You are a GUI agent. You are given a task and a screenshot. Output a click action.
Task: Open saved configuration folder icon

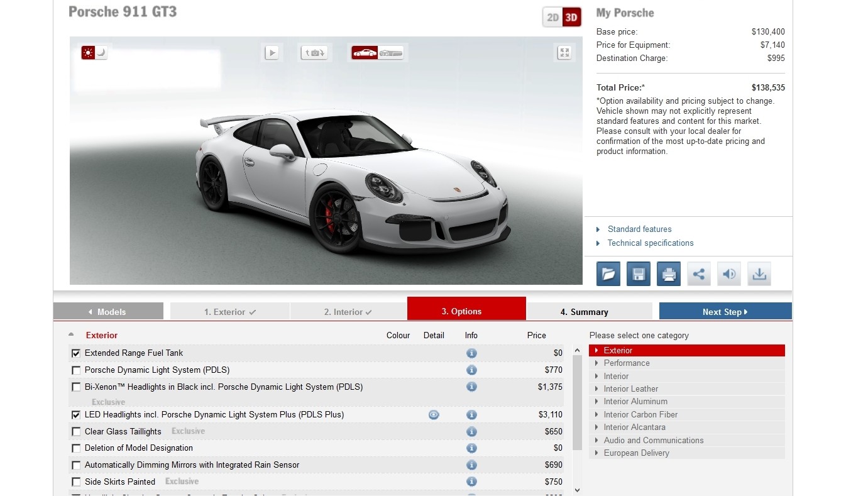coord(608,274)
